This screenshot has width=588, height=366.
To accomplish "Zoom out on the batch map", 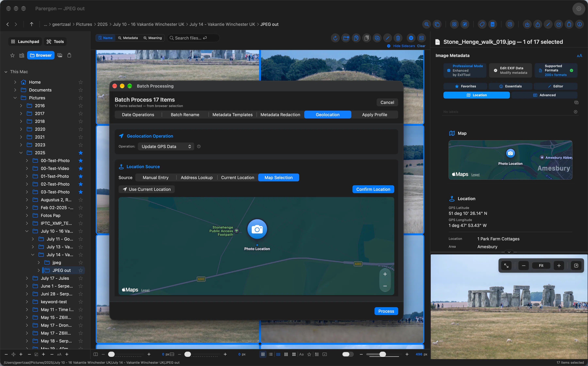I will 385,286.
